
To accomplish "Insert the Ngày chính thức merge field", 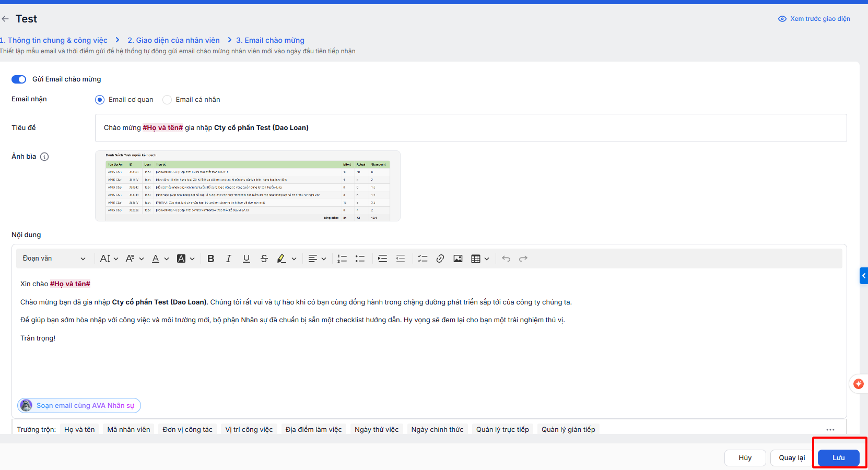I will [x=437, y=429].
